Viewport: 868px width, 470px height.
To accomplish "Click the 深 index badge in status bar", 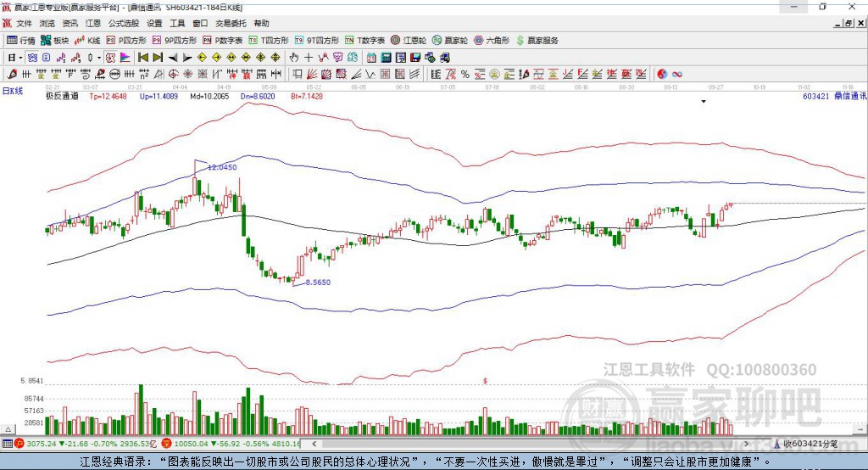I will coord(167,444).
